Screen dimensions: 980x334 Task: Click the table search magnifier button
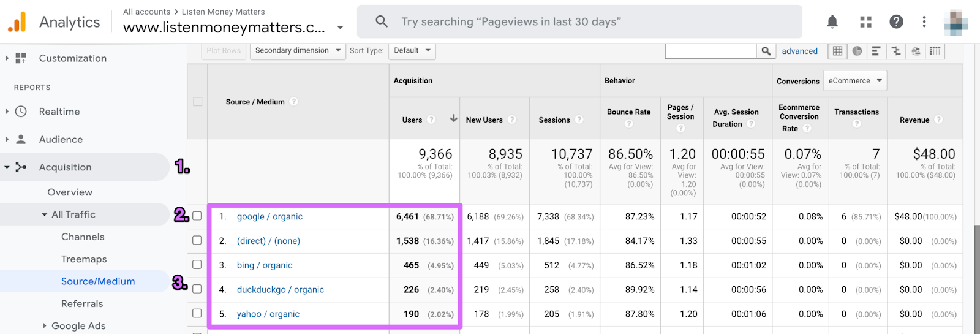click(766, 51)
